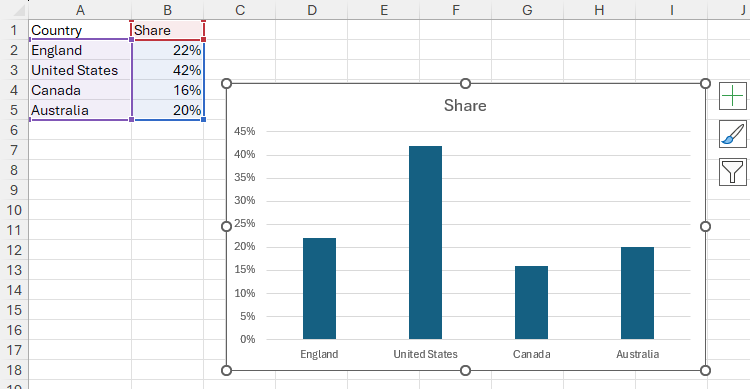The image size is (750, 389).
Task: Click the "Share" header cell B1
Action: click(167, 30)
